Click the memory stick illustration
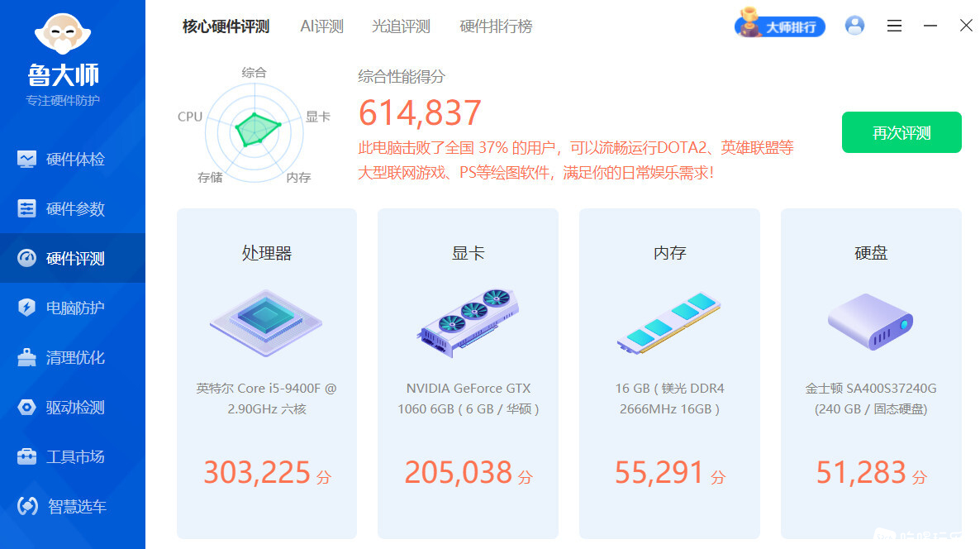 click(668, 322)
